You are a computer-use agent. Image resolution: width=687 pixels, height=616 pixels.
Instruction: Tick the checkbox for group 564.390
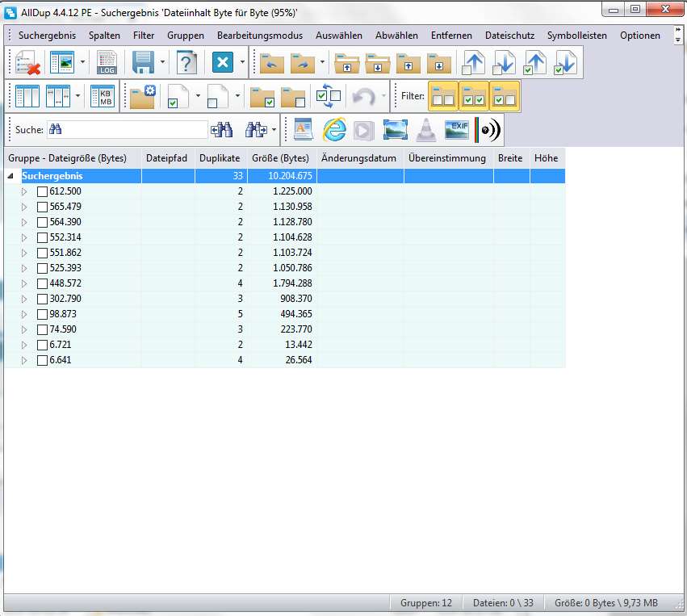coord(42,223)
